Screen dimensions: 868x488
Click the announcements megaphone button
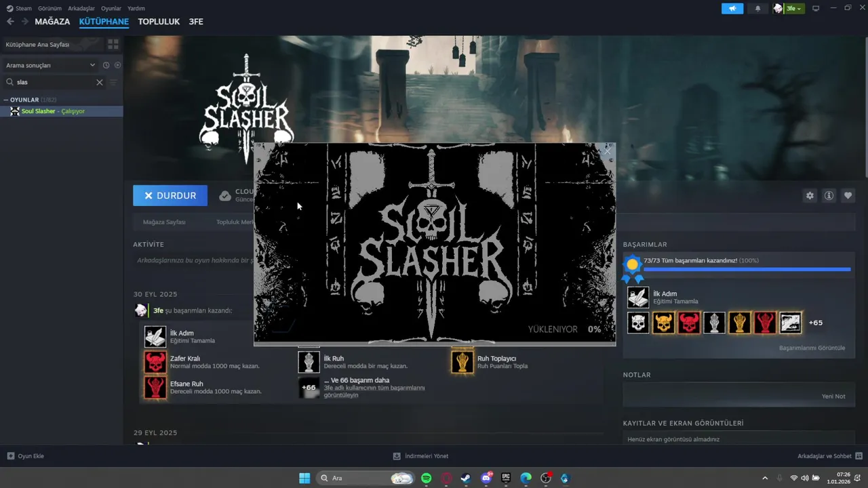tap(732, 8)
